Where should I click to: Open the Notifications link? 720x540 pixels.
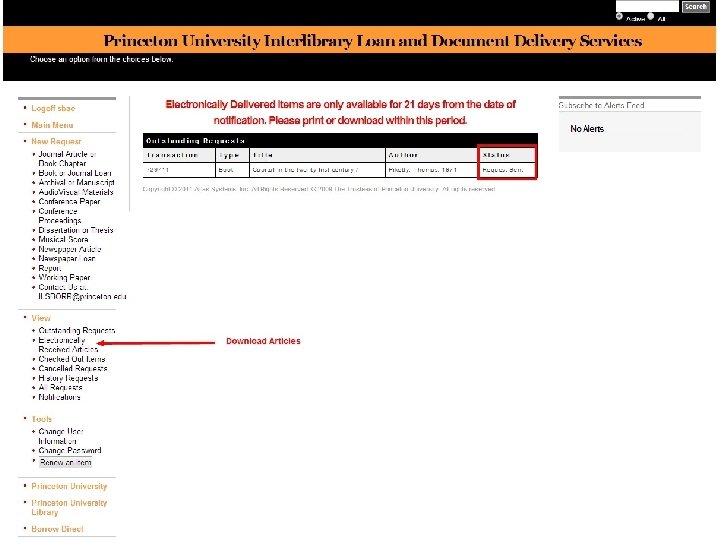(x=59, y=397)
